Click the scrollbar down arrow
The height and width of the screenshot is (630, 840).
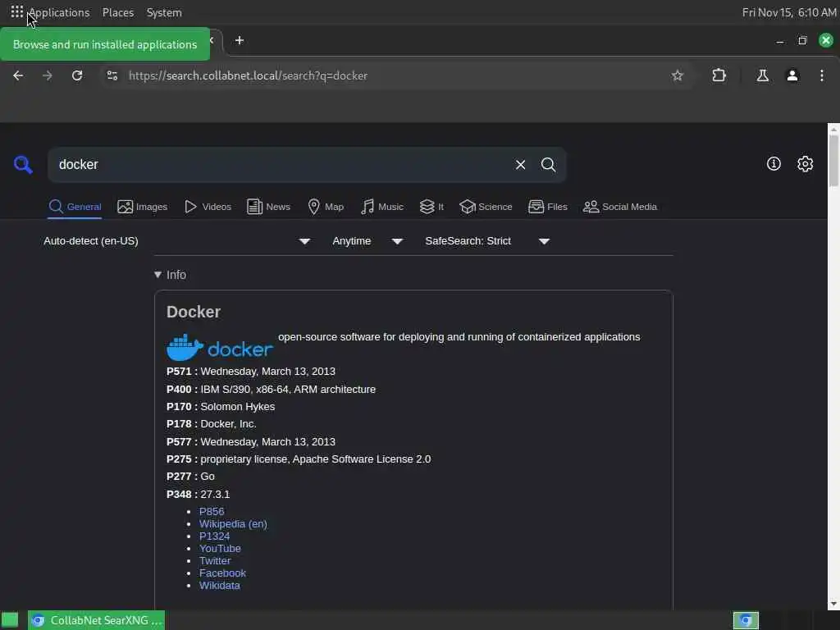pyautogui.click(x=833, y=605)
